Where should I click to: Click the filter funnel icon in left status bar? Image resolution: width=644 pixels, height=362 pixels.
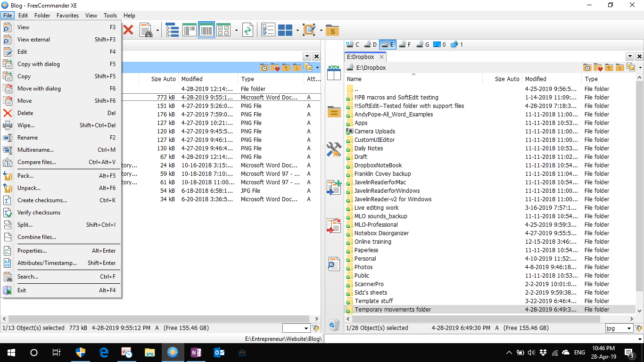(x=315, y=328)
